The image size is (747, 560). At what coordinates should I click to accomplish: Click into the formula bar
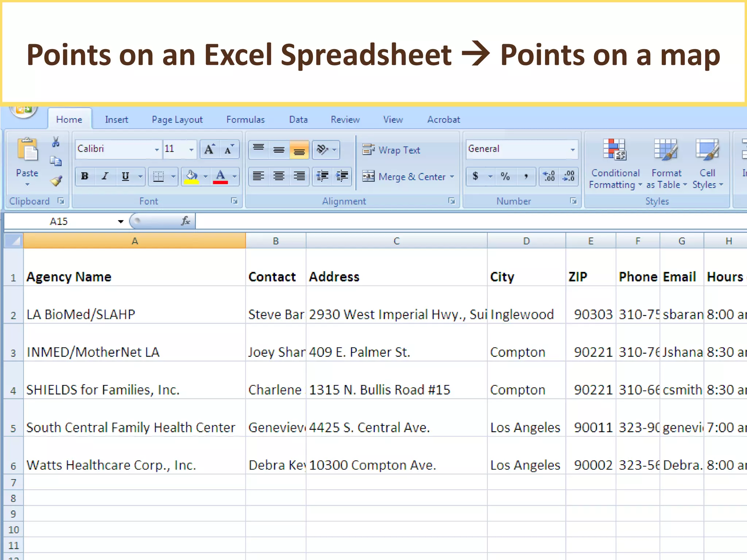click(471, 221)
